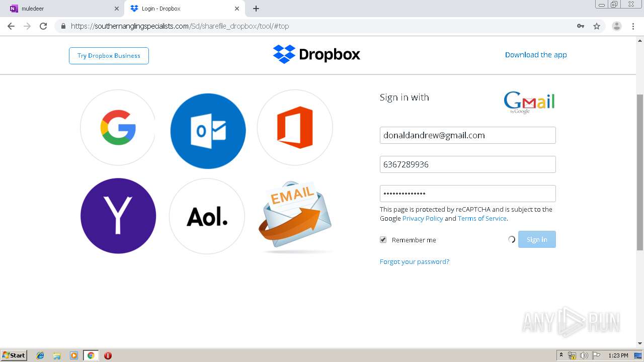Click the volume speaker tray icon

(584, 355)
